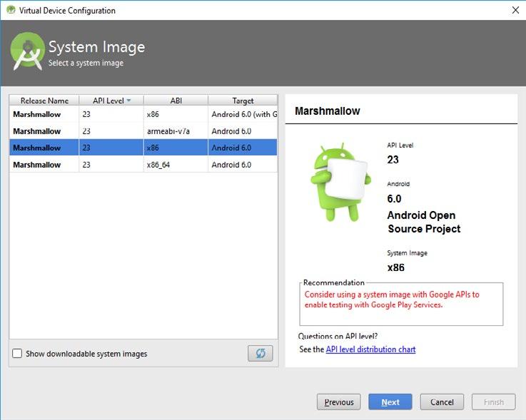
Task: Open the API level distribution chart link
Action: (370, 349)
